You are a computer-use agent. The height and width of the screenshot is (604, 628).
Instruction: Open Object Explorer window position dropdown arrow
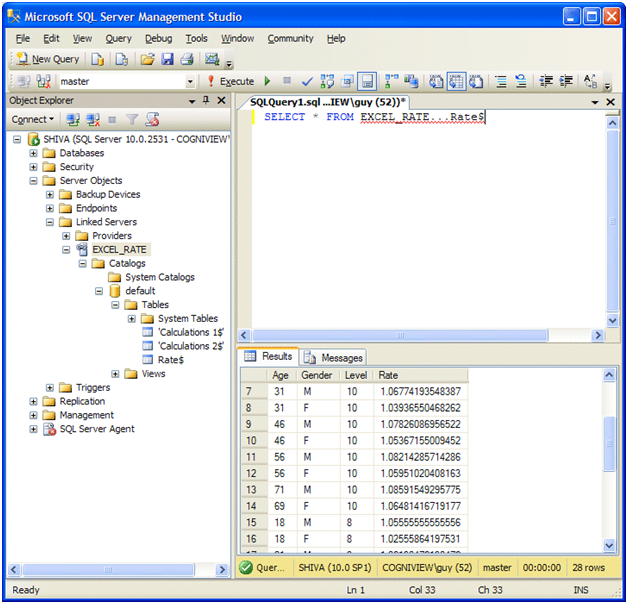point(192,101)
